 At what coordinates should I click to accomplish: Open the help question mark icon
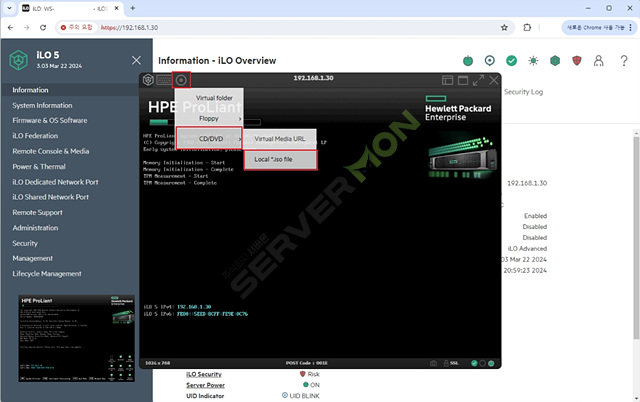(x=624, y=61)
